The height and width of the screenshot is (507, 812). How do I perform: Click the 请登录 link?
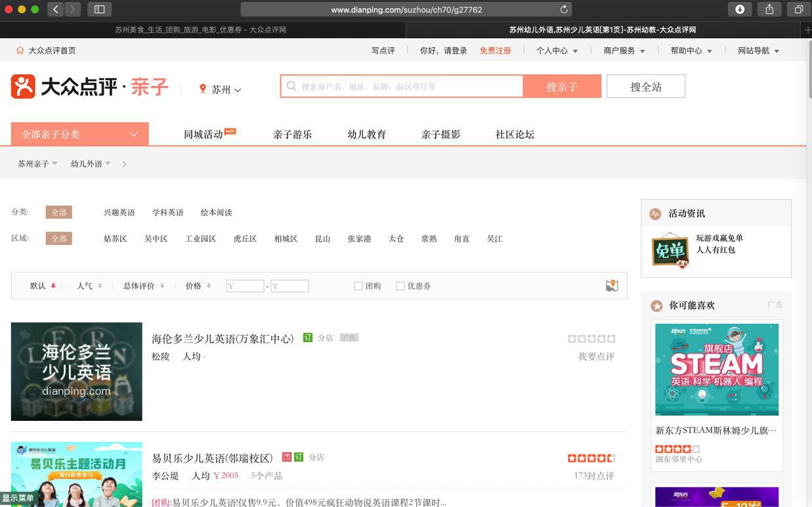point(456,51)
